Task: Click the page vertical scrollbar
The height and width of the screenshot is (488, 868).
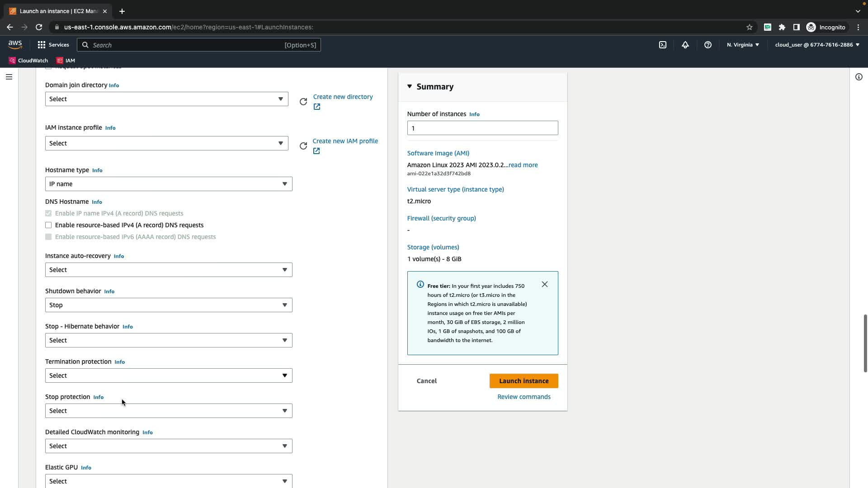Action: tap(865, 343)
